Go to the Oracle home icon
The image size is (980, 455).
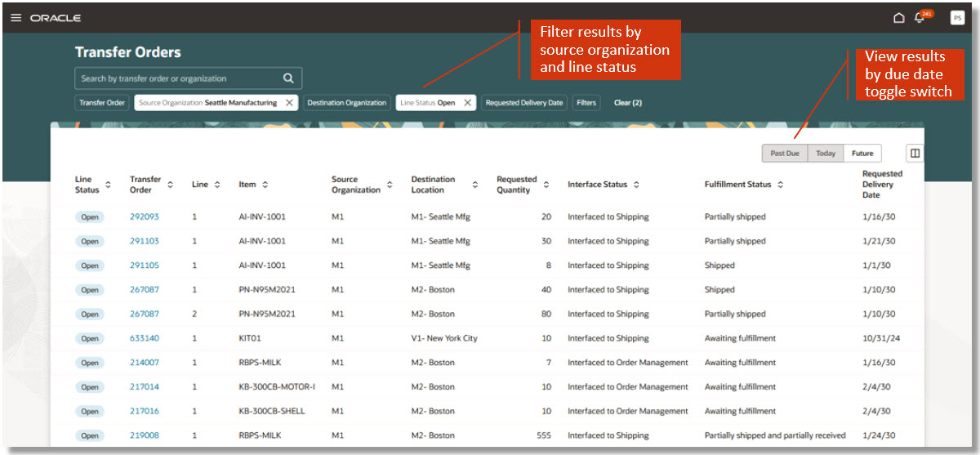coord(898,18)
